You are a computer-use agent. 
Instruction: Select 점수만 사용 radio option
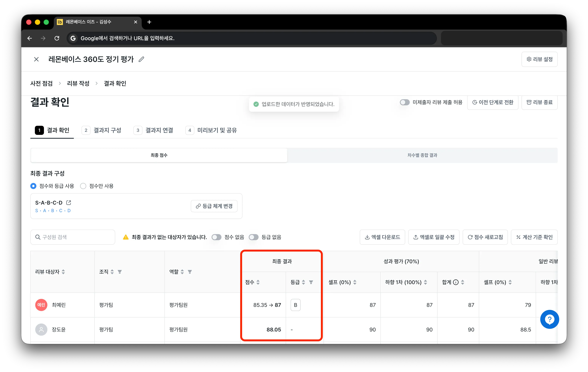pyautogui.click(x=83, y=186)
